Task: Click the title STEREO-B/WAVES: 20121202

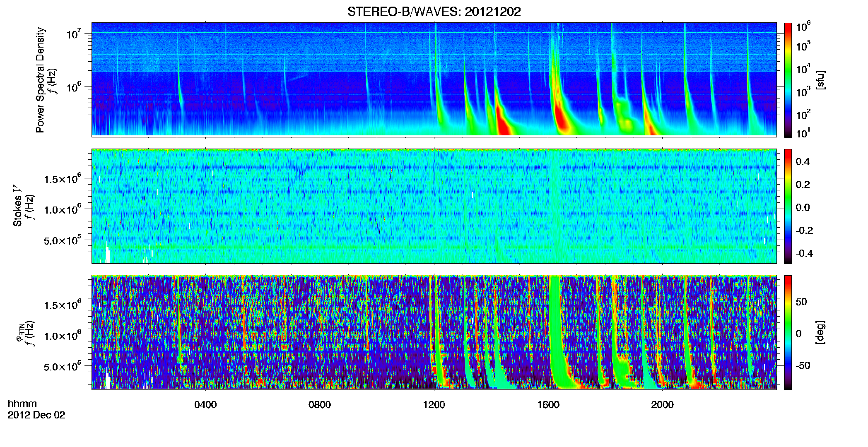Action: click(434, 12)
